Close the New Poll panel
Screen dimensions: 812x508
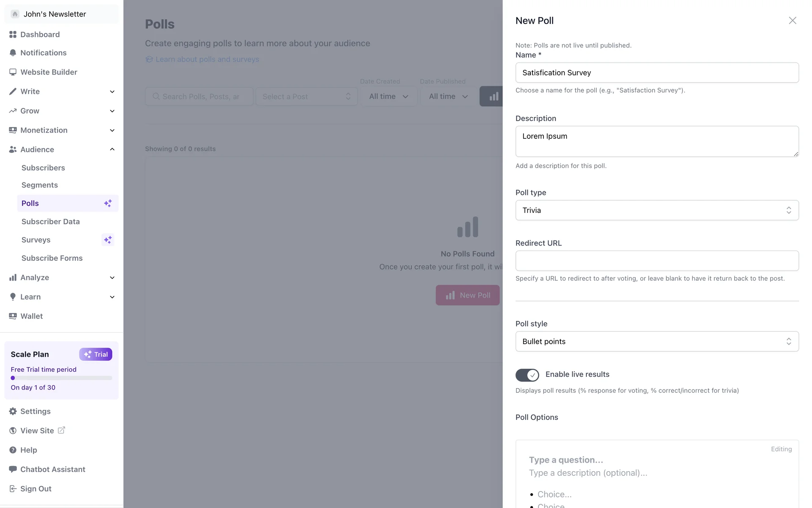click(x=792, y=21)
